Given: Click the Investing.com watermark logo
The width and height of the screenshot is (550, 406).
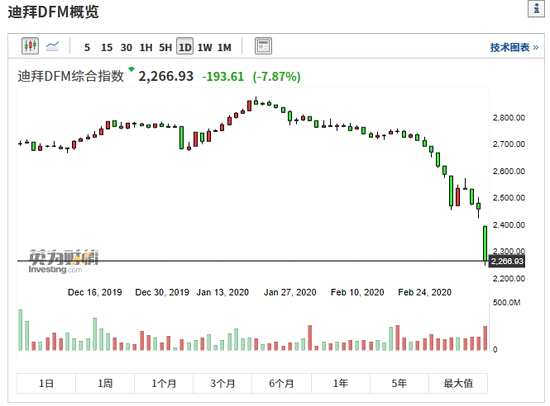Looking at the screenshot, I should click(63, 261).
